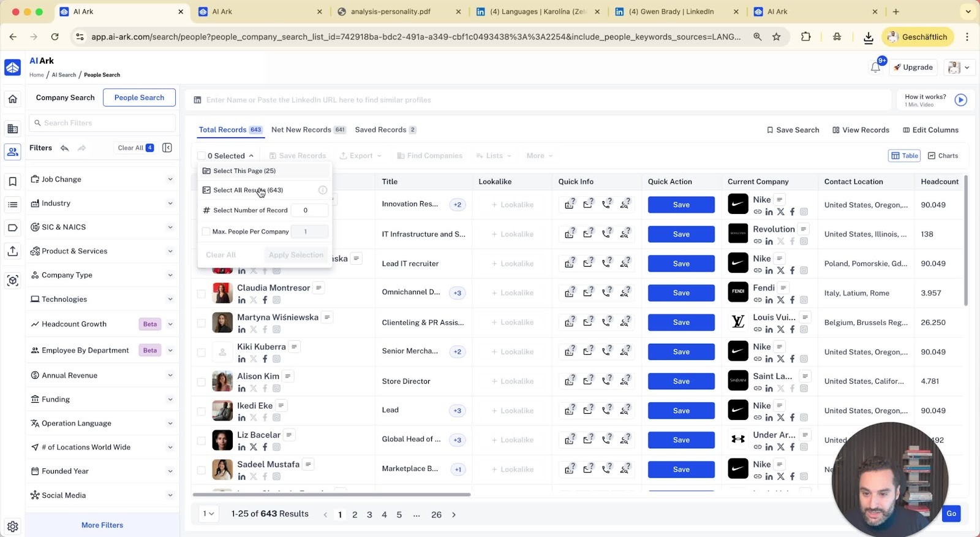Click the list icon in left sidebar

click(13, 205)
